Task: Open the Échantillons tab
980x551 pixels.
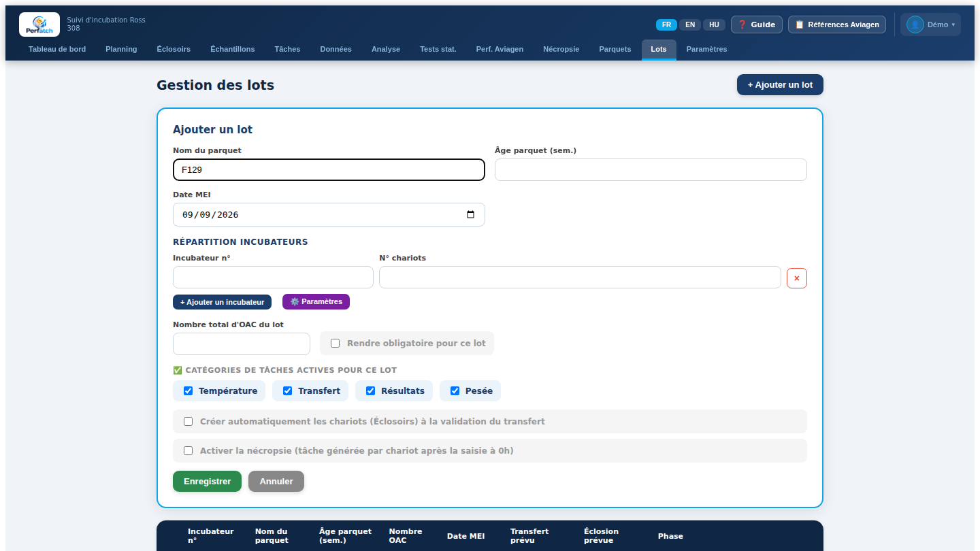Action: [x=233, y=49]
